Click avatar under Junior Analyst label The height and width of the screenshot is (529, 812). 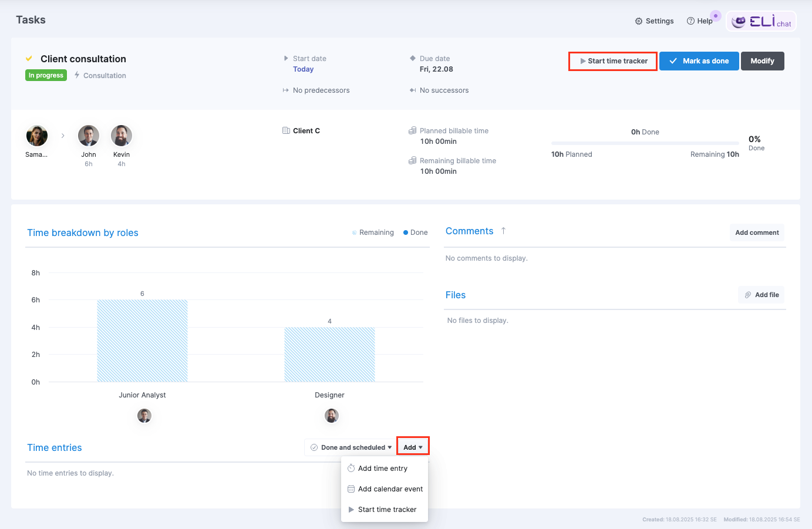144,416
